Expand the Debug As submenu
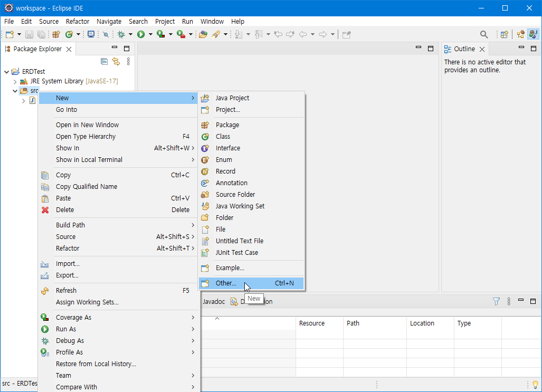Viewport: 542px width, 392px height. tap(118, 340)
